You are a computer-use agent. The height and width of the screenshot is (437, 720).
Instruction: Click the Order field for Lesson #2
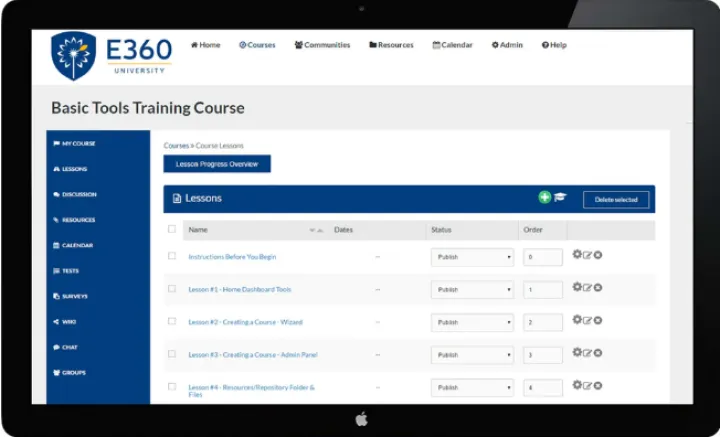pyautogui.click(x=543, y=323)
